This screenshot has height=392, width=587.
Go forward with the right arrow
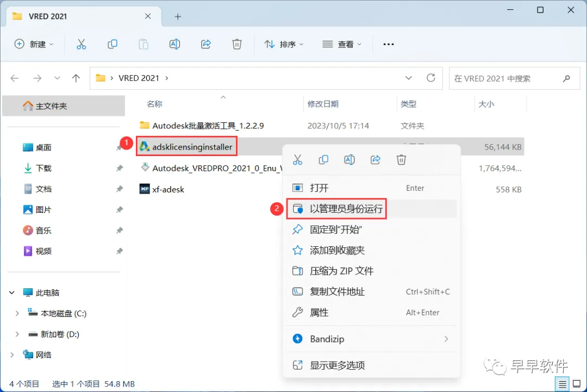(x=37, y=78)
